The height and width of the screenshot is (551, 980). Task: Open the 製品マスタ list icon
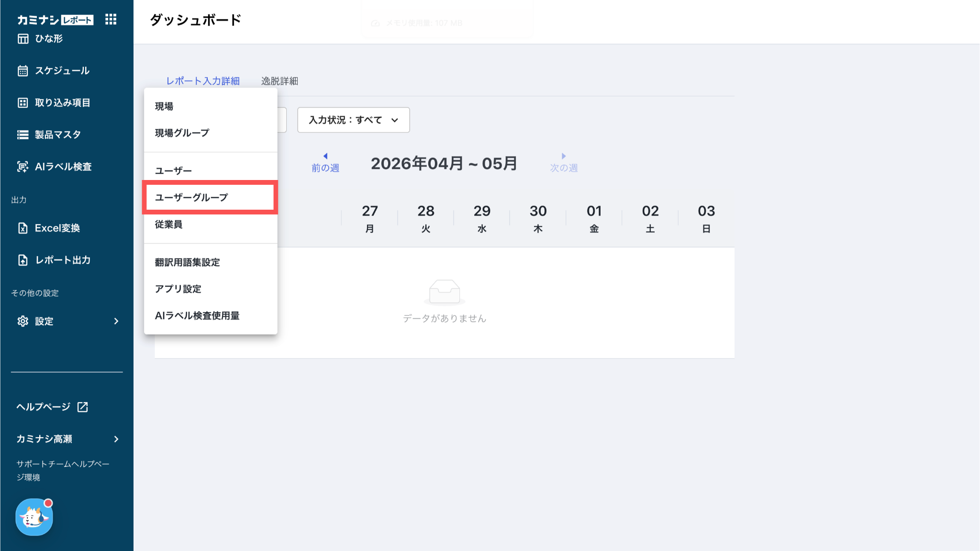[23, 135]
